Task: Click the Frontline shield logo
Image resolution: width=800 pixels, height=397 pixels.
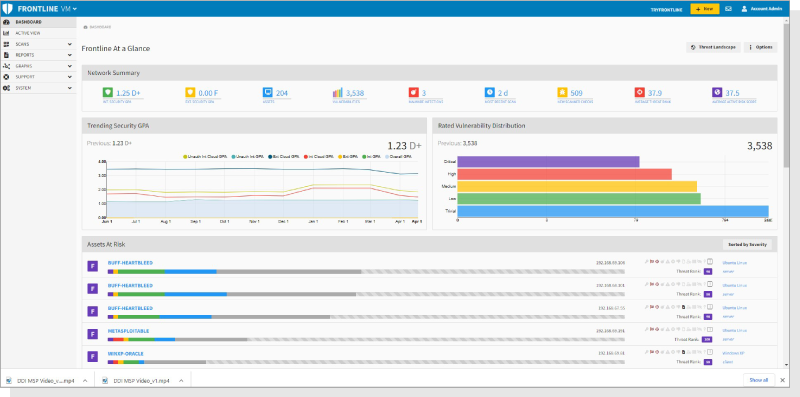Action: [x=7, y=9]
